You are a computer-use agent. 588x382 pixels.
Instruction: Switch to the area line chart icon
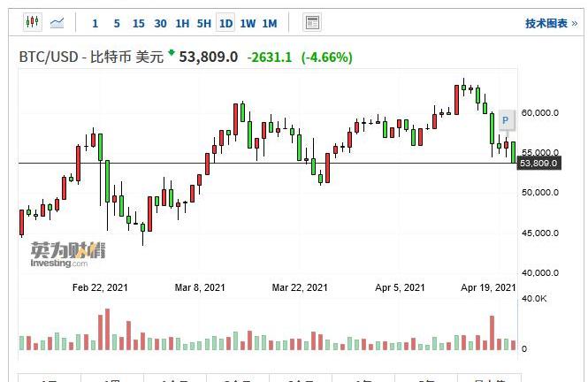[57, 23]
